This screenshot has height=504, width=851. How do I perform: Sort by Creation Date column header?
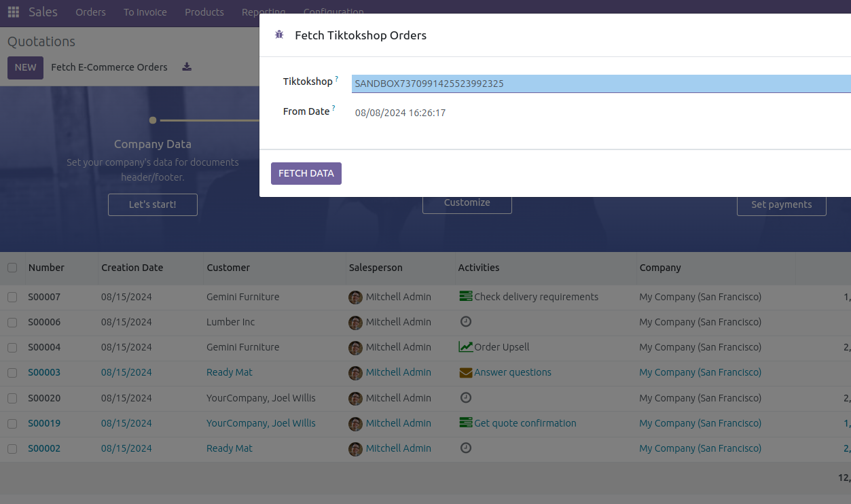[132, 268]
